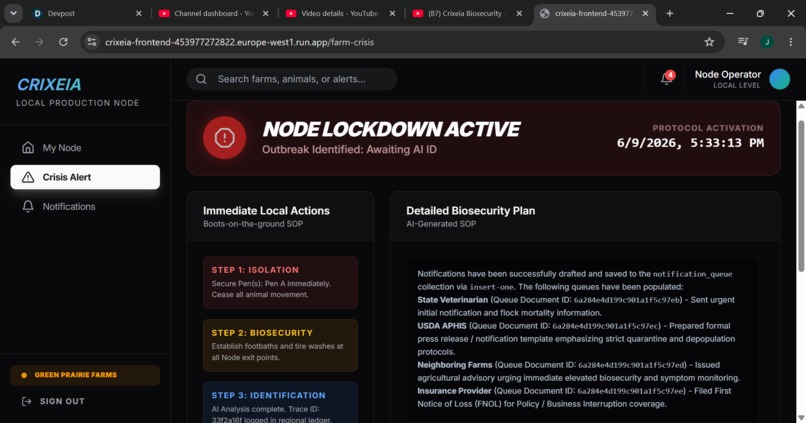Open the Chrome profile J avatar
This screenshot has width=806, height=423.
coord(767,42)
